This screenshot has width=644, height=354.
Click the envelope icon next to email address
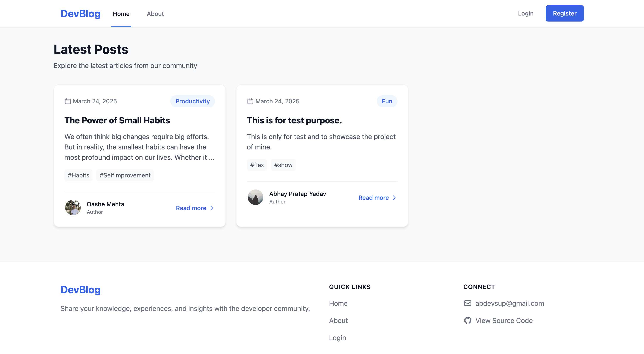(468, 303)
